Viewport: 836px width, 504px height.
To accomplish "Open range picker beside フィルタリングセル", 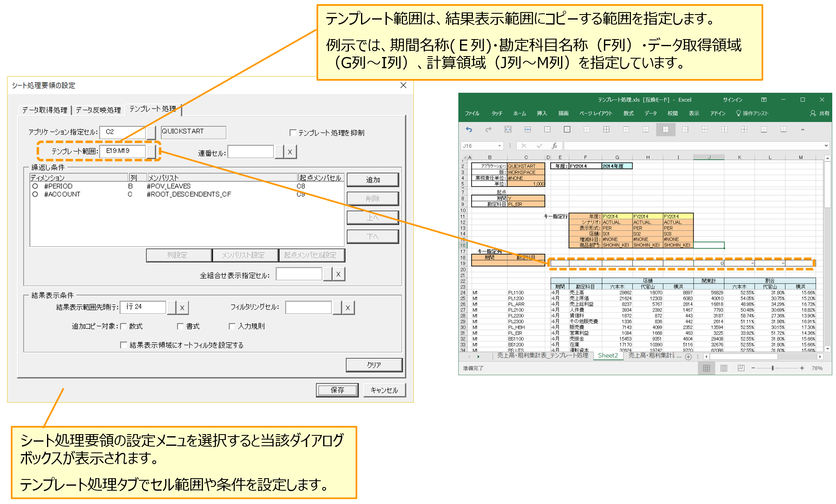I will [x=337, y=308].
